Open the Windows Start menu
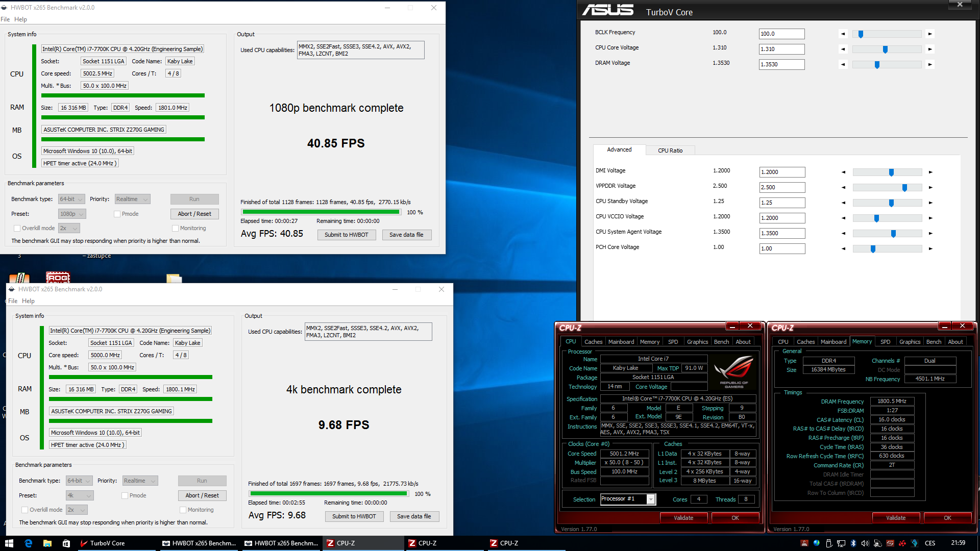 click(9, 543)
